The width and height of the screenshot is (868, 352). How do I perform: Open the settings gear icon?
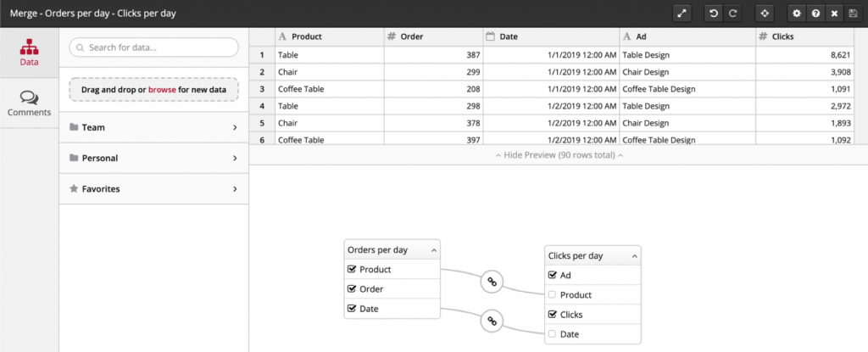click(x=797, y=14)
